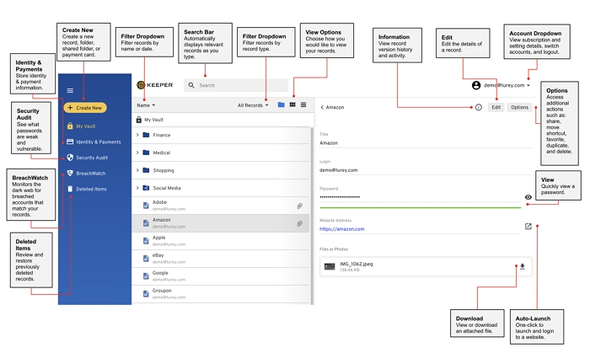Viewport: 590px width, 364px height.
Task: Open the Name sort dropdown
Action: coord(146,105)
